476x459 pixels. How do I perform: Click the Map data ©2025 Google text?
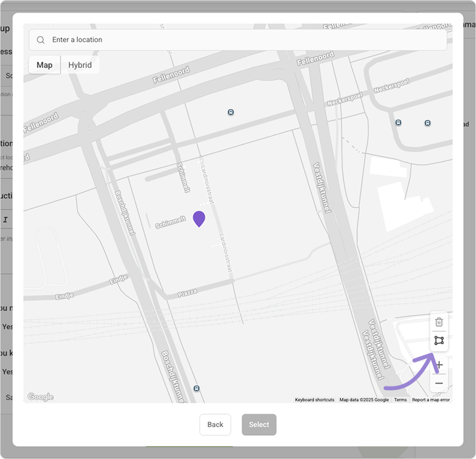pyautogui.click(x=364, y=400)
